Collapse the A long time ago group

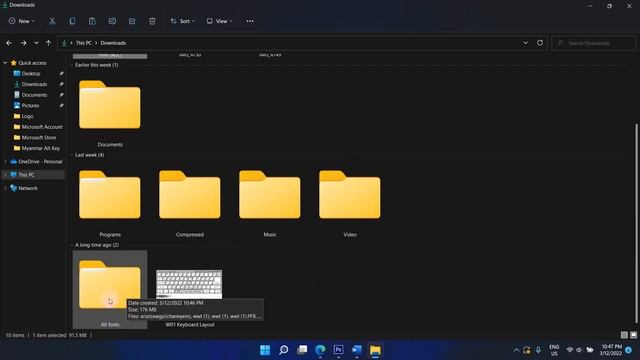pyautogui.click(x=72, y=245)
